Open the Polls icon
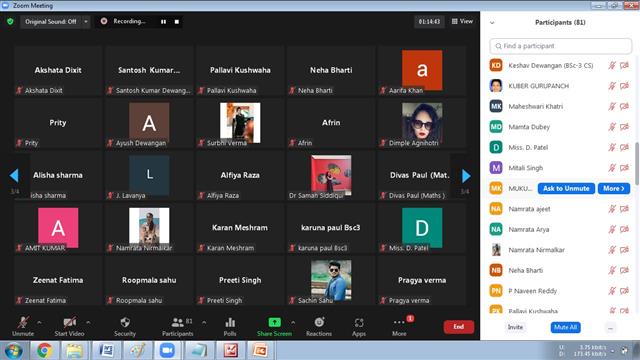The height and width of the screenshot is (360, 640). click(230, 322)
